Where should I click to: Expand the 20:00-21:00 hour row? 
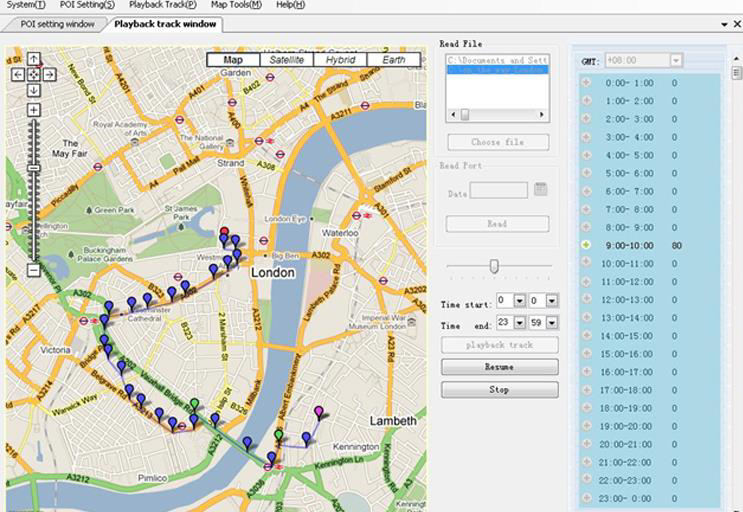click(587, 444)
